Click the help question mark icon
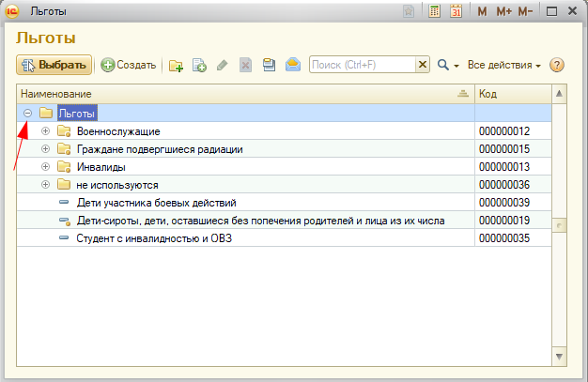This screenshot has height=382, width=588. click(557, 66)
